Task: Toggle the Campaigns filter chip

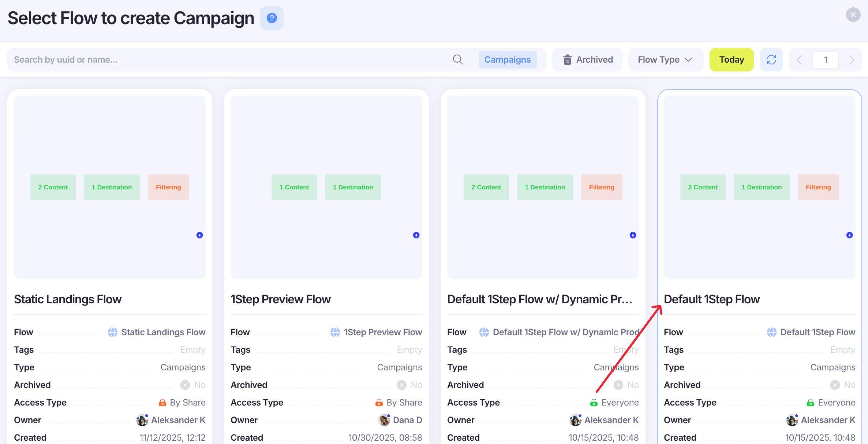Action: pos(508,59)
